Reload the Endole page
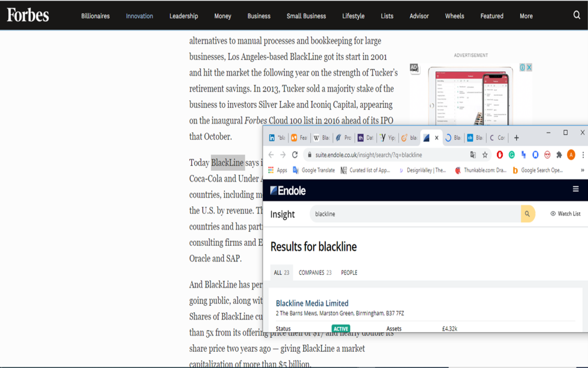This screenshot has height=368, width=588. click(295, 155)
